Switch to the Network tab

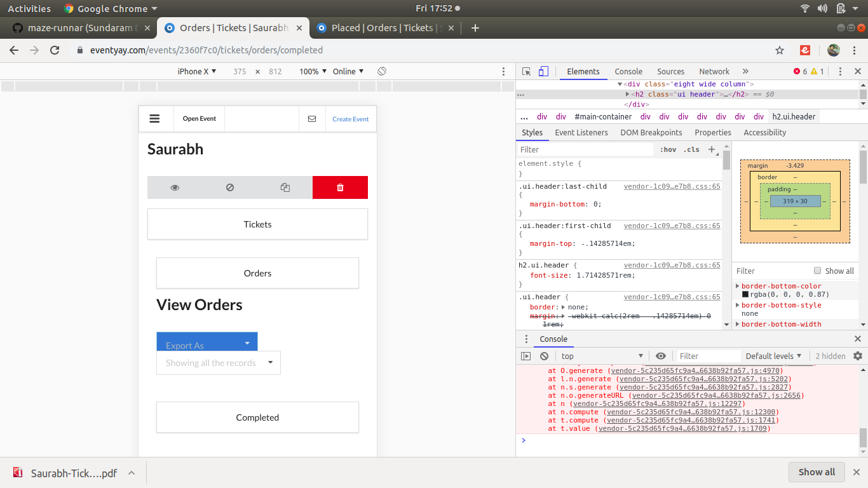point(714,72)
